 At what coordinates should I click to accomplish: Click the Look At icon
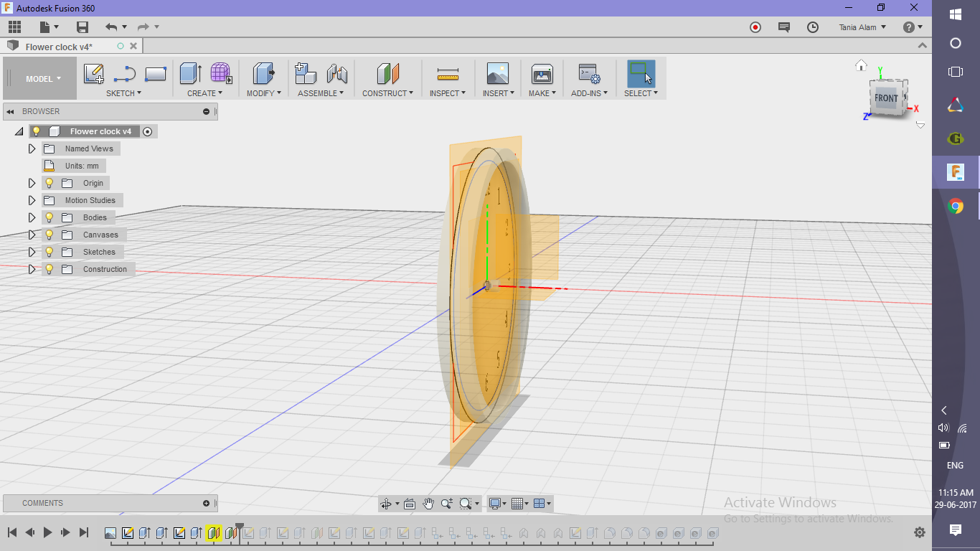pyautogui.click(x=410, y=504)
